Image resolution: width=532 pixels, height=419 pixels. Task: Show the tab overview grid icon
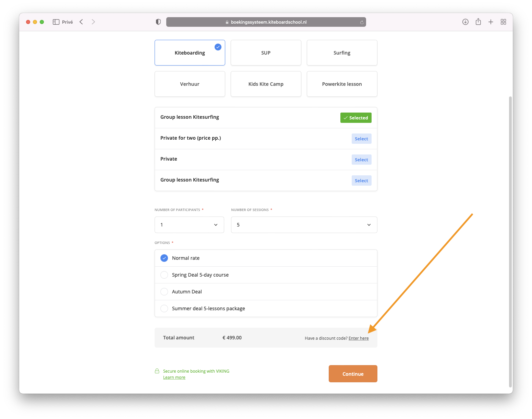coord(503,22)
